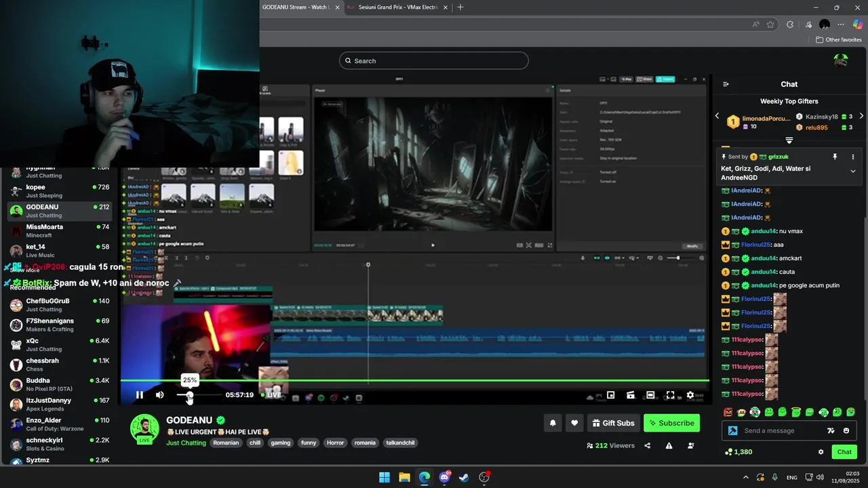
Task: Open the user icon beside report
Action: click(690, 445)
